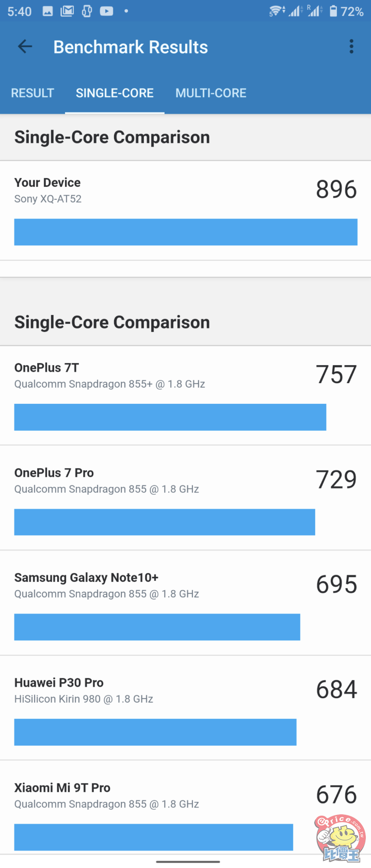Tap the back arrow icon
This screenshot has height=868, width=371.
(25, 47)
